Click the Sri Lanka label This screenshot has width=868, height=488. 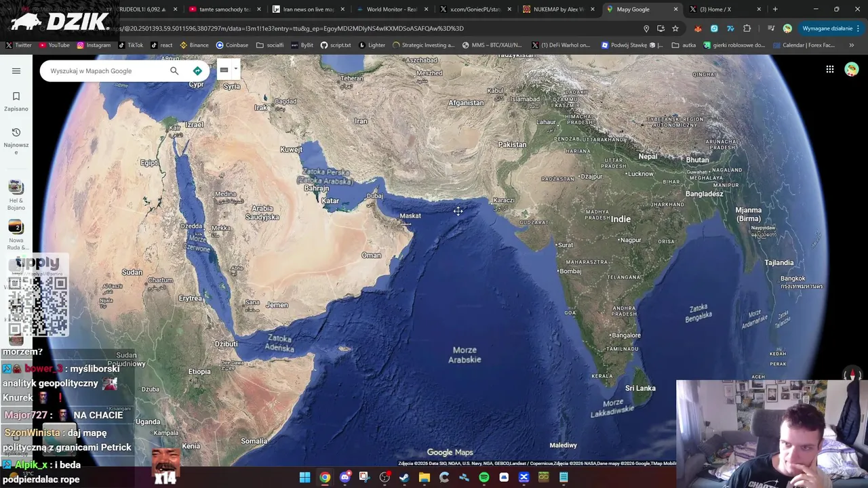point(640,388)
